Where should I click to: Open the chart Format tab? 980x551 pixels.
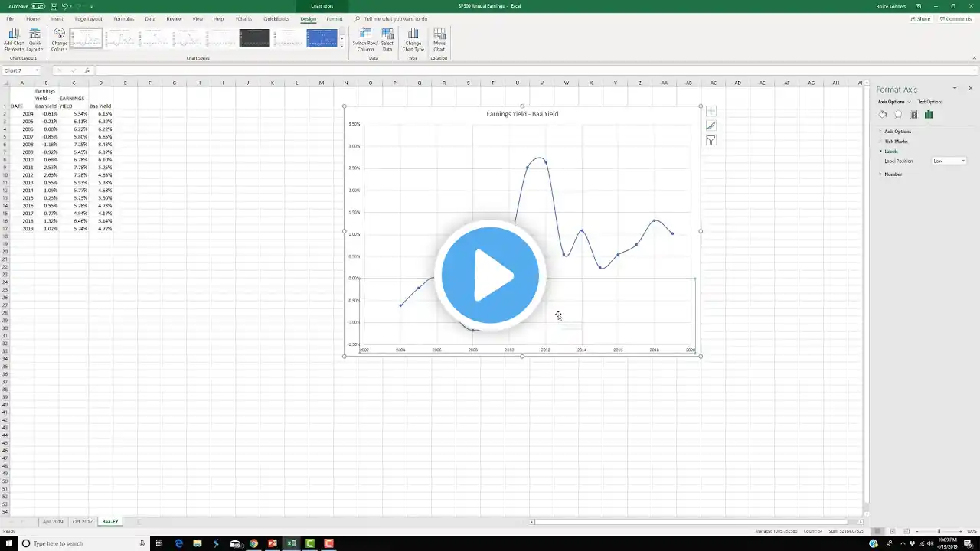tap(335, 18)
